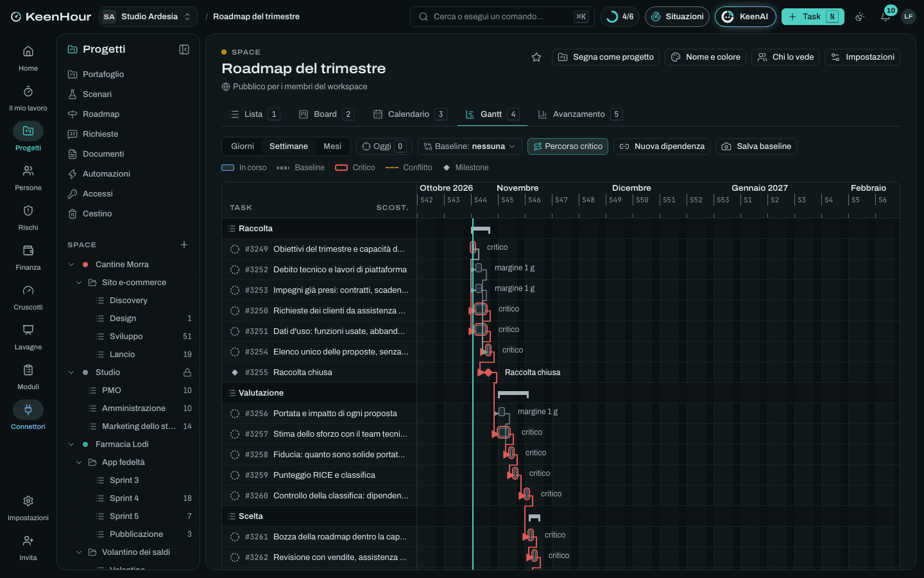
Task: Switch to the Board tab
Action: click(x=326, y=114)
